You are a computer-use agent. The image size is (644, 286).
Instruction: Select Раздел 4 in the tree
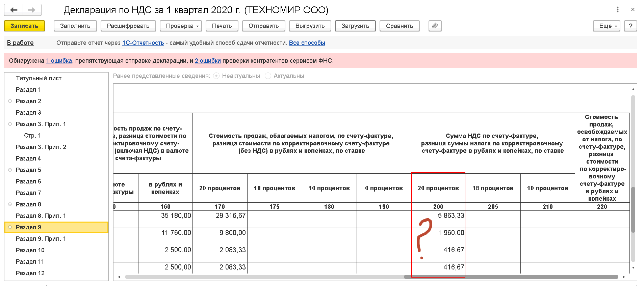28,159
